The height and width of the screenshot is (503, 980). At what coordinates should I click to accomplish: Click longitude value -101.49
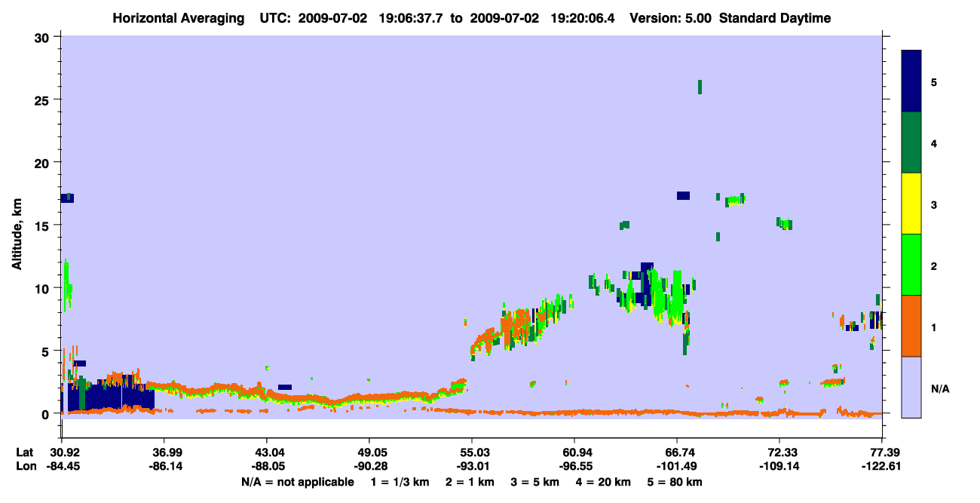[677, 466]
